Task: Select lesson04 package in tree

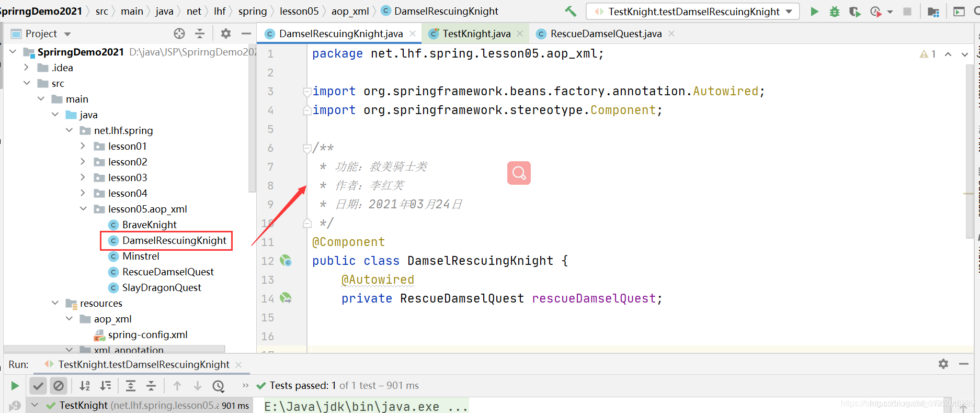Action: point(128,193)
